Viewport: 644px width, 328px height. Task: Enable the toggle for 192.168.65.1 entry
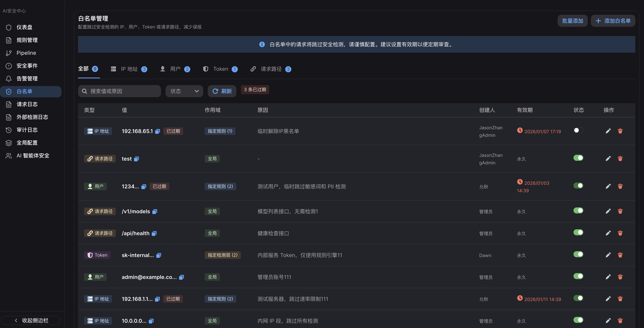pyautogui.click(x=578, y=130)
